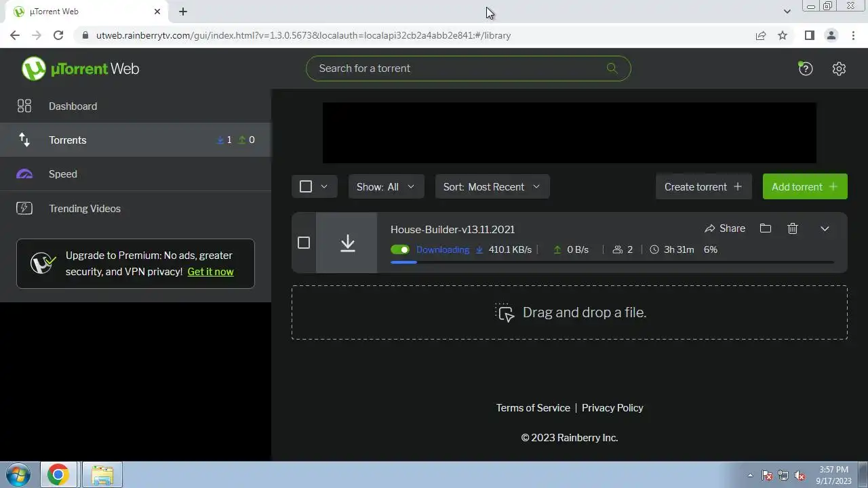Select the Torrents sidebar item

(x=136, y=140)
